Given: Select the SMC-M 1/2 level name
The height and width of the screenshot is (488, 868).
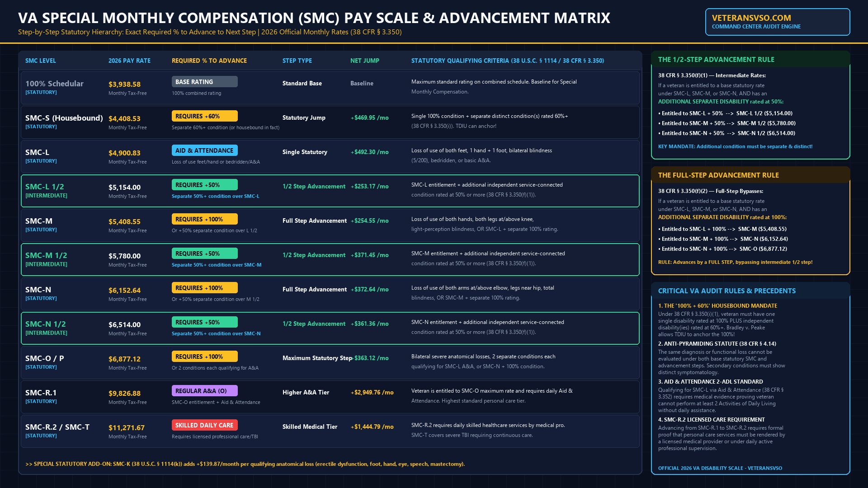Looking at the screenshot, I should 46,255.
